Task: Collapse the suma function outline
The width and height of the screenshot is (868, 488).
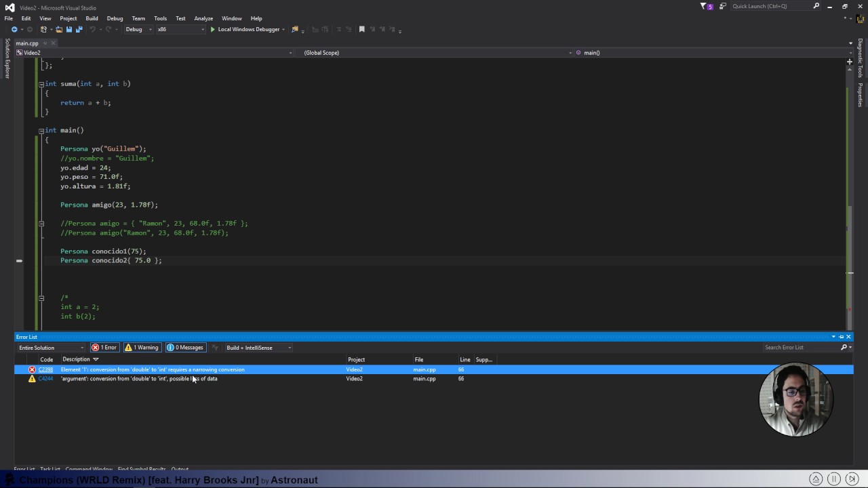Action: (x=41, y=84)
